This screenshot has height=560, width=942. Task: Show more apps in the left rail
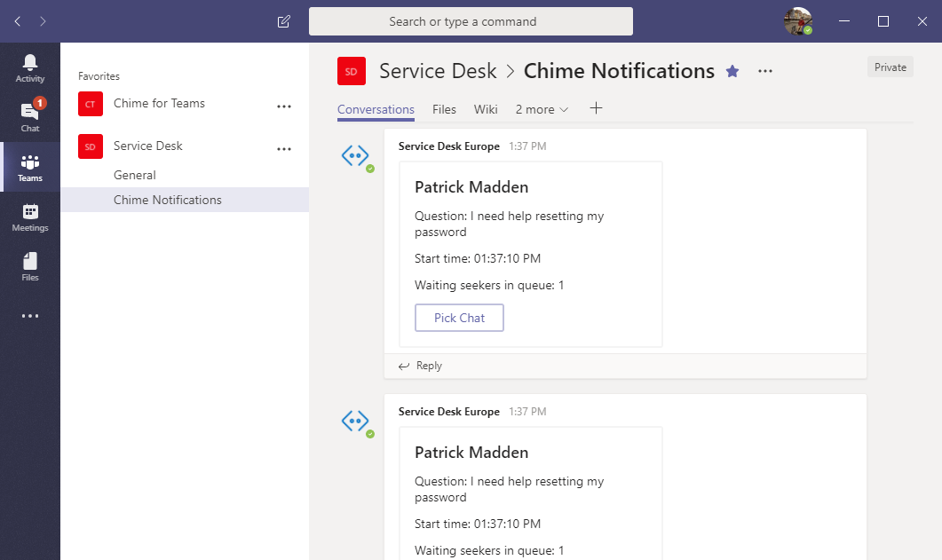coord(30,316)
